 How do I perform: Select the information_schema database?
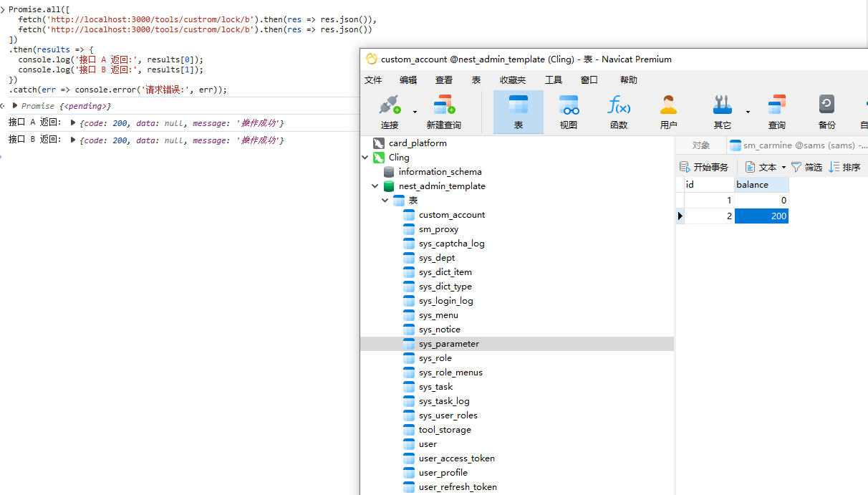pyautogui.click(x=440, y=172)
